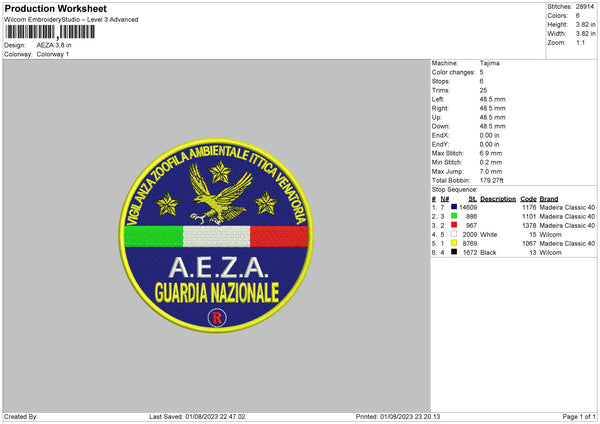Click the 'Trims' value 25
This screenshot has height=424, width=600.
(483, 90)
